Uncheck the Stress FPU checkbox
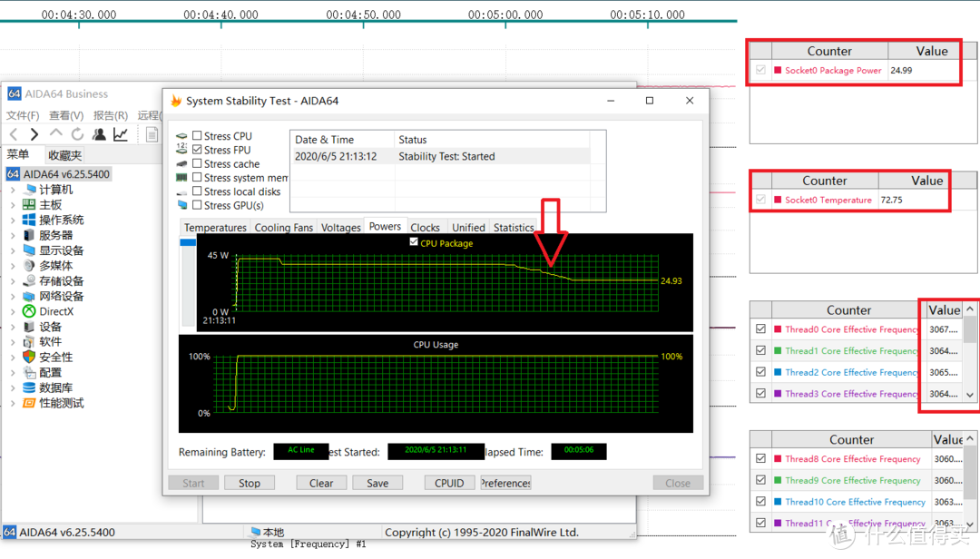 click(x=197, y=150)
